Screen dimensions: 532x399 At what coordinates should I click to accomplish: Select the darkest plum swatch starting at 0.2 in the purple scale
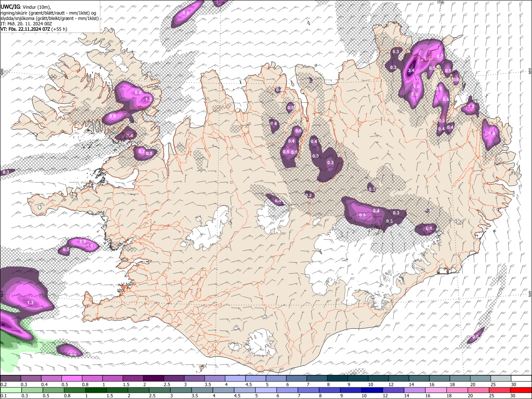(x=10, y=378)
